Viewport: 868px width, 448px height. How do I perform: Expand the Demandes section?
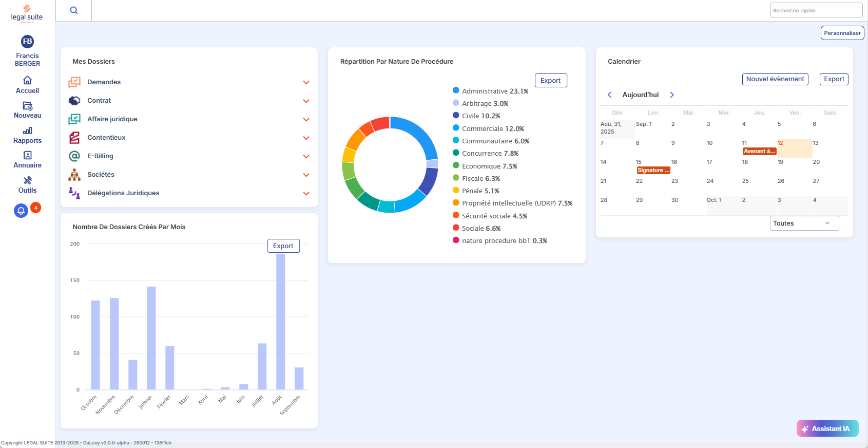[306, 82]
